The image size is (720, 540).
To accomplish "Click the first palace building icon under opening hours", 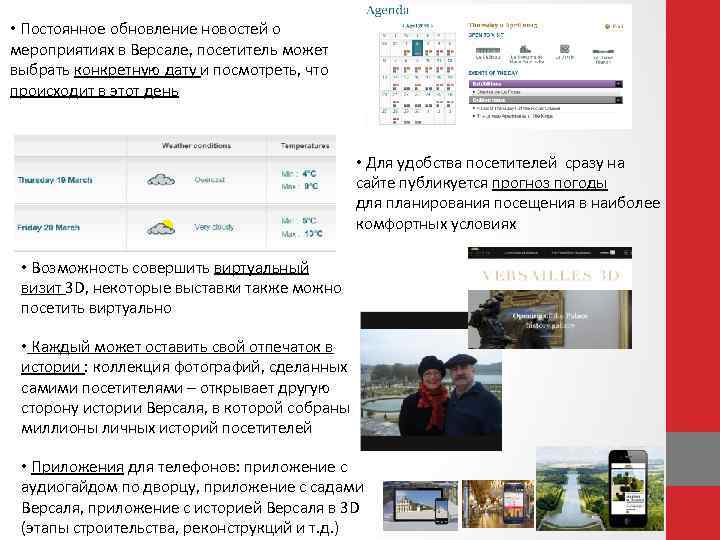I will 488,51.
